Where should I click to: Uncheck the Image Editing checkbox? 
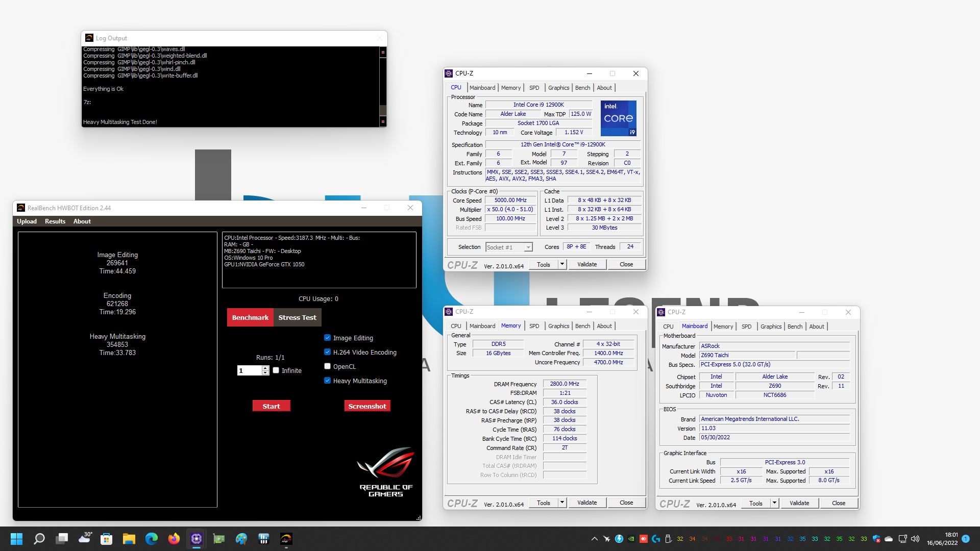point(327,338)
